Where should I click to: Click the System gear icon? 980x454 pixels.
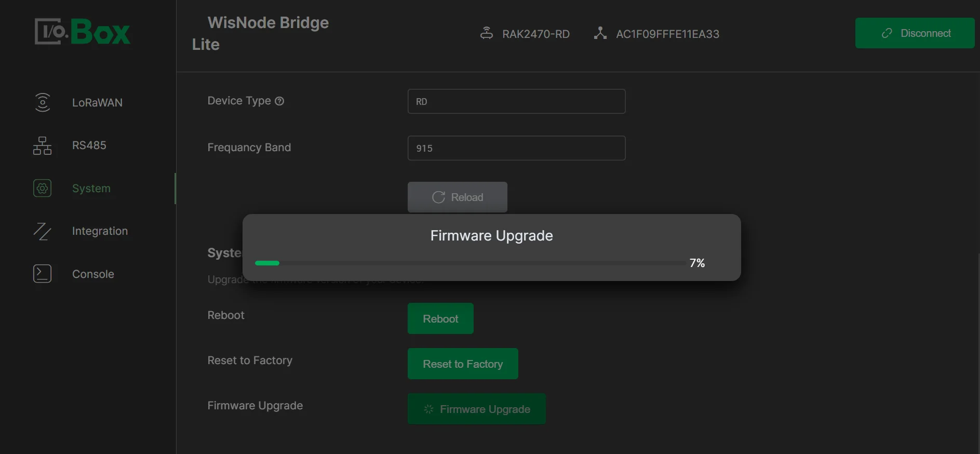pyautogui.click(x=42, y=188)
